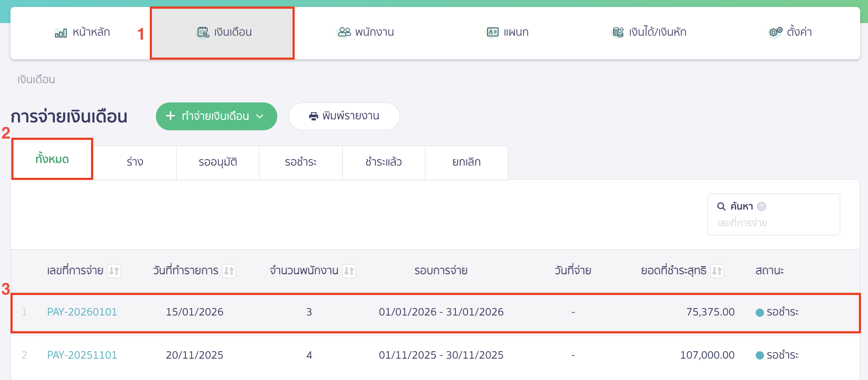Sort by เลขที่การจ่าย column
Screen dimensions: 868x380
[x=114, y=271]
